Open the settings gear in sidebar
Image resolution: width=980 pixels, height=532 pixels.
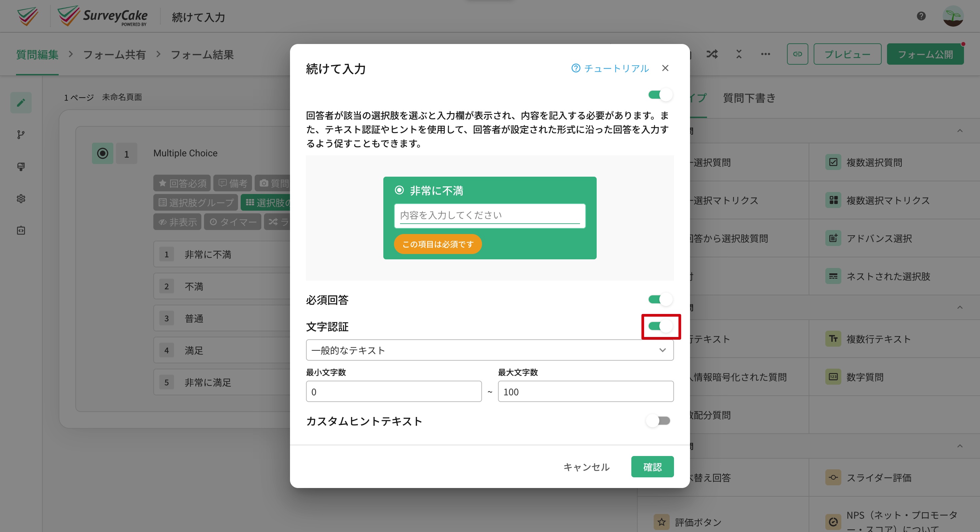pyautogui.click(x=21, y=198)
